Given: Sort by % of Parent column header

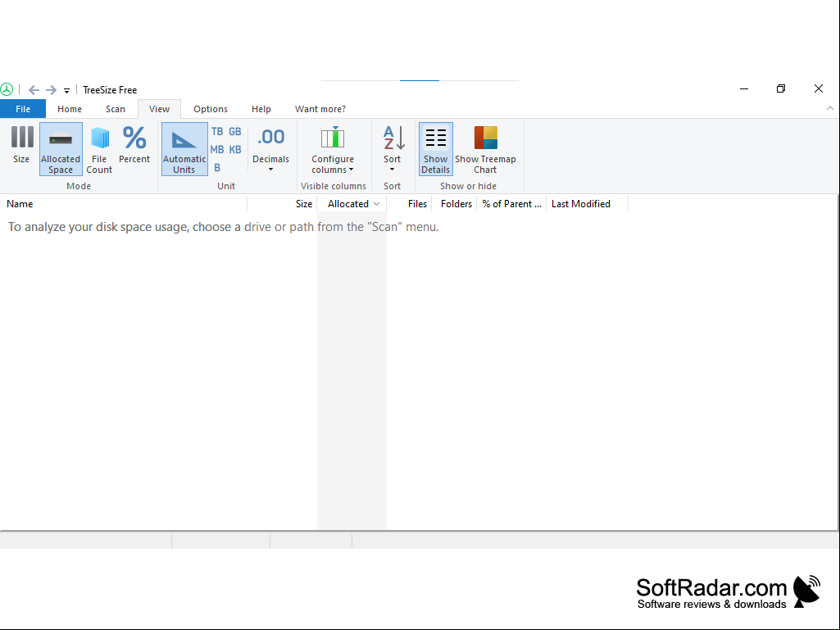Looking at the screenshot, I should pyautogui.click(x=511, y=204).
